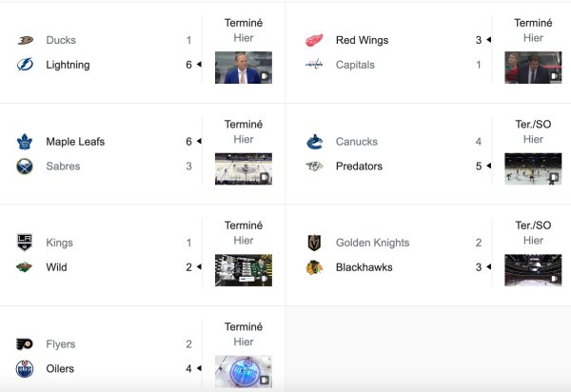Open the Kings vs Wild video thumbnail
This screenshot has height=392, width=571.
244,269
